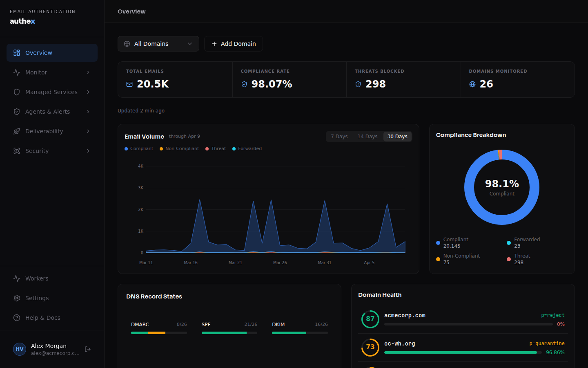Click the authex logo

(x=22, y=21)
